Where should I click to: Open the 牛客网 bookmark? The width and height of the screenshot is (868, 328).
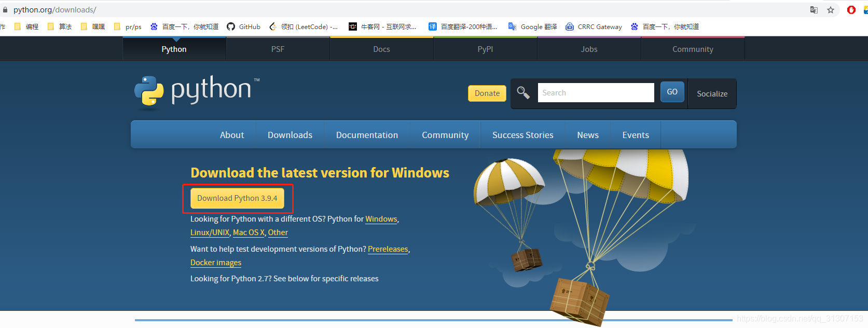coord(382,26)
